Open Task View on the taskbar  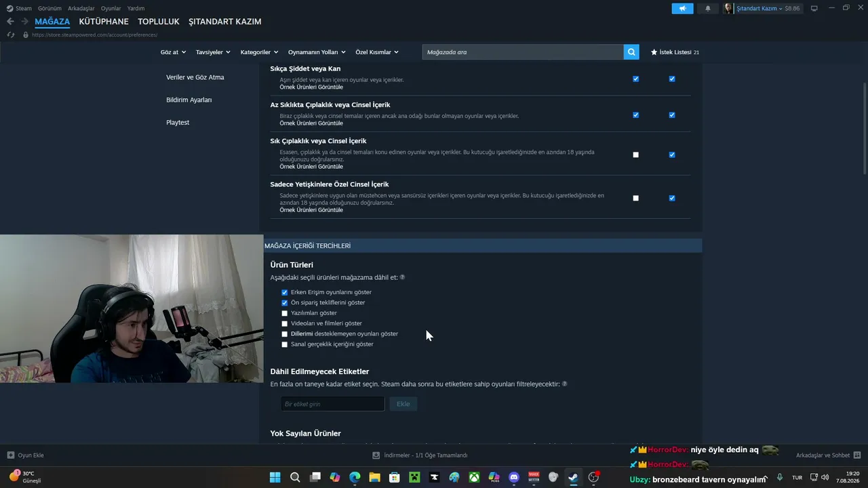[315, 477]
